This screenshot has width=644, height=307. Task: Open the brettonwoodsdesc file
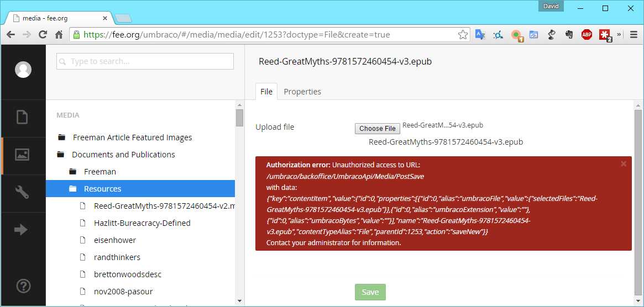pos(128,274)
